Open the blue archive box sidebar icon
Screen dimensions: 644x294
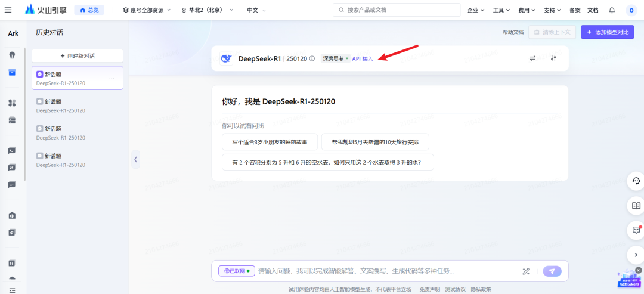point(13,73)
